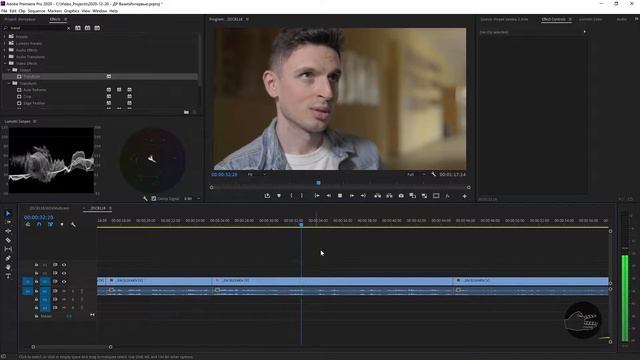Select the Selection tool in the toolbar
The height and width of the screenshot is (360, 640).
(x=8, y=213)
